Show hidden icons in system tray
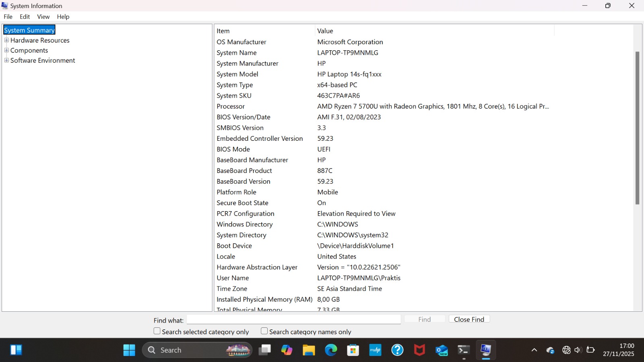The image size is (644, 362). tap(534, 350)
